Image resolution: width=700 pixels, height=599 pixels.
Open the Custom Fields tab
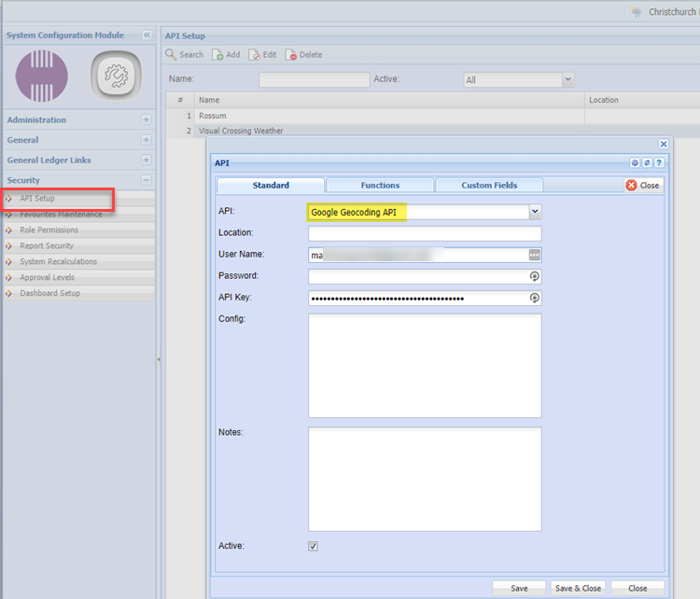tap(489, 186)
